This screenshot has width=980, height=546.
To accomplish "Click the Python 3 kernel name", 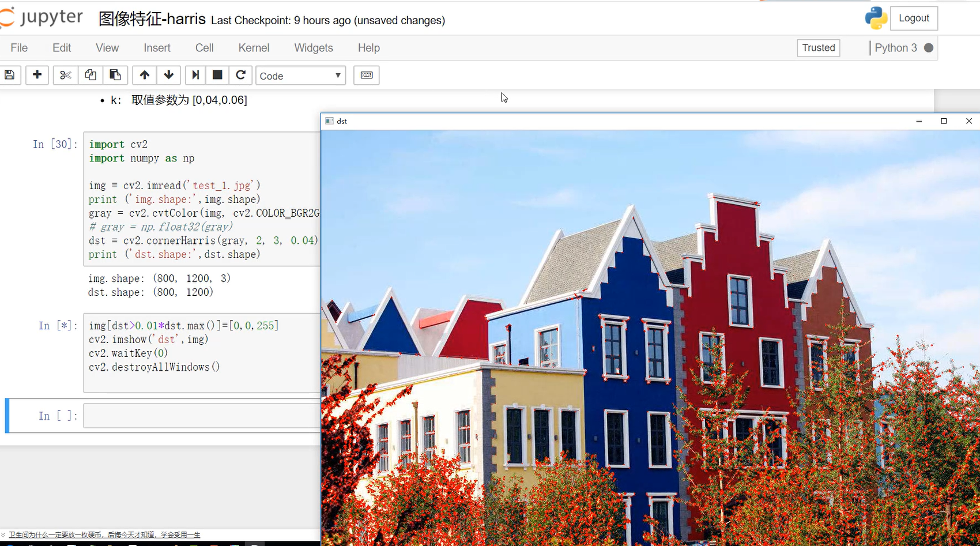I will pyautogui.click(x=896, y=48).
